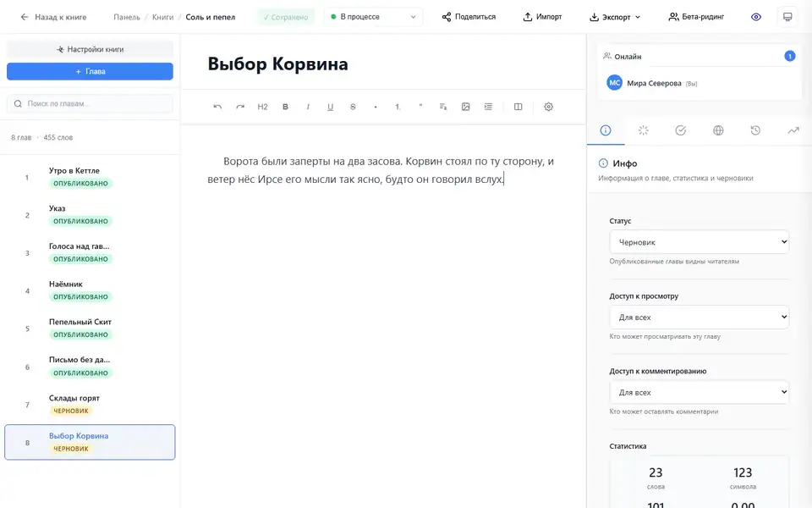Screen dimensions: 812x508
Task: Open the Экспорт dropdown menu
Action: click(615, 17)
